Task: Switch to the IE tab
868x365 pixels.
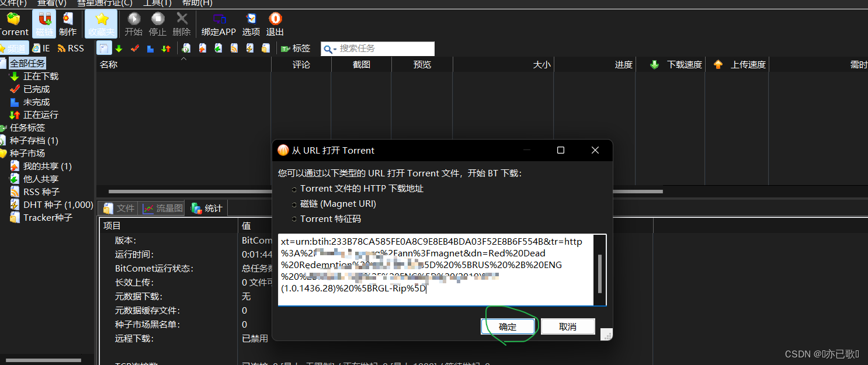Action: pos(41,48)
